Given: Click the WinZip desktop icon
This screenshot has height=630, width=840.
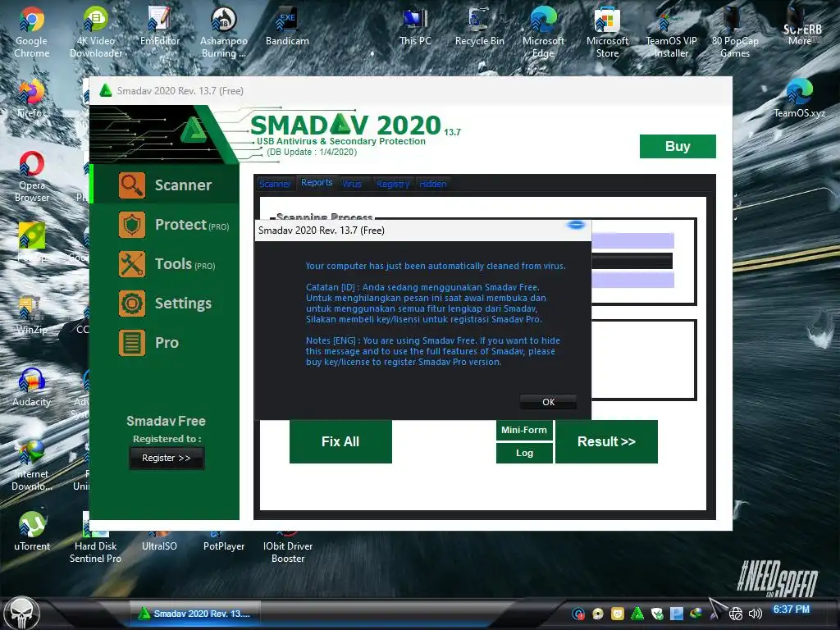Looking at the screenshot, I should tap(32, 315).
